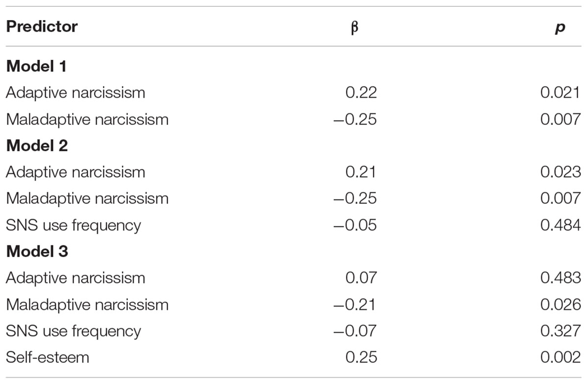Click Maladaptive narcissism under Model 3
This screenshot has height=384, width=588.
pyautogui.click(x=87, y=304)
